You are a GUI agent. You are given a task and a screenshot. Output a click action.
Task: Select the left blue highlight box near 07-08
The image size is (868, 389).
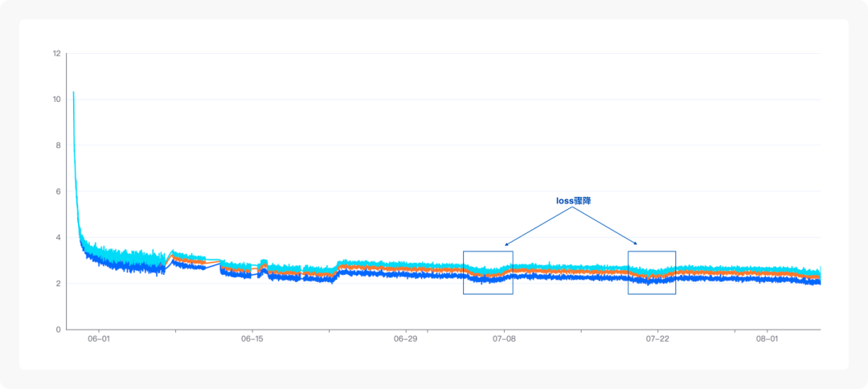coord(488,272)
